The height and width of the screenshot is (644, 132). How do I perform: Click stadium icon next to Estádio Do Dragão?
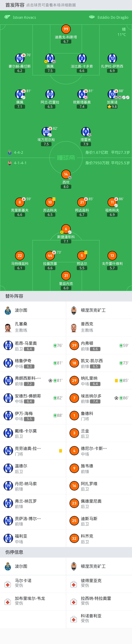point(92,17)
